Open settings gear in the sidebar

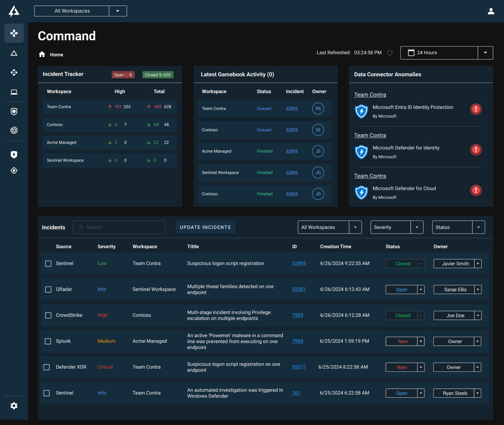[x=14, y=406]
